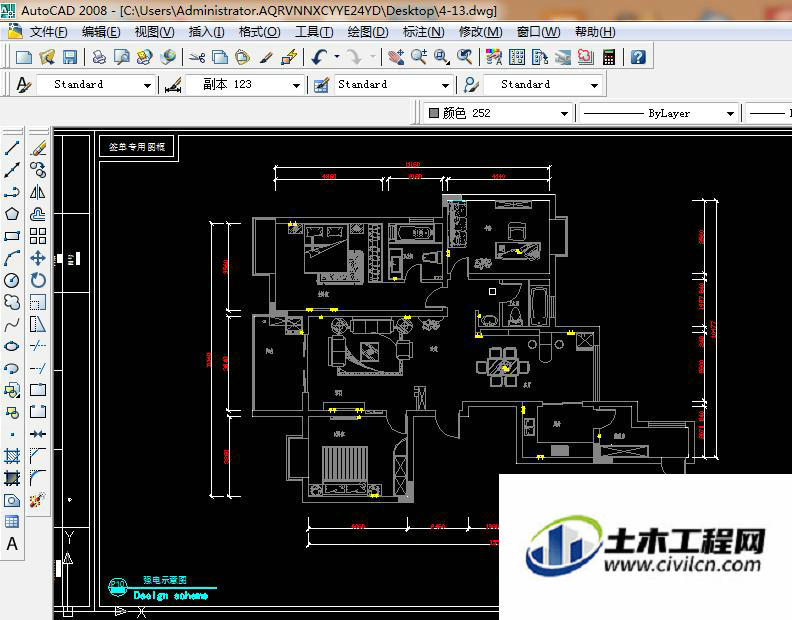Click the Zoom Previous icon

pyautogui.click(x=465, y=57)
